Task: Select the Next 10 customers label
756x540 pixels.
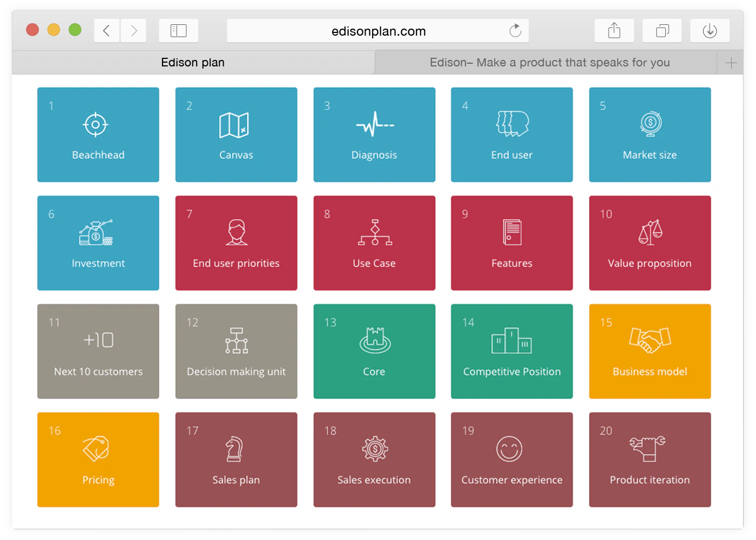Action: [x=98, y=372]
